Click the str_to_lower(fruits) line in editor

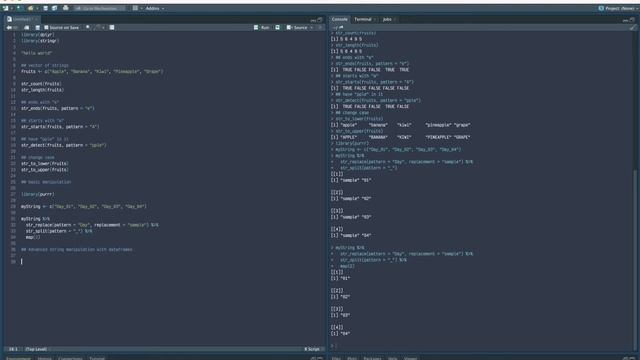tap(45, 163)
